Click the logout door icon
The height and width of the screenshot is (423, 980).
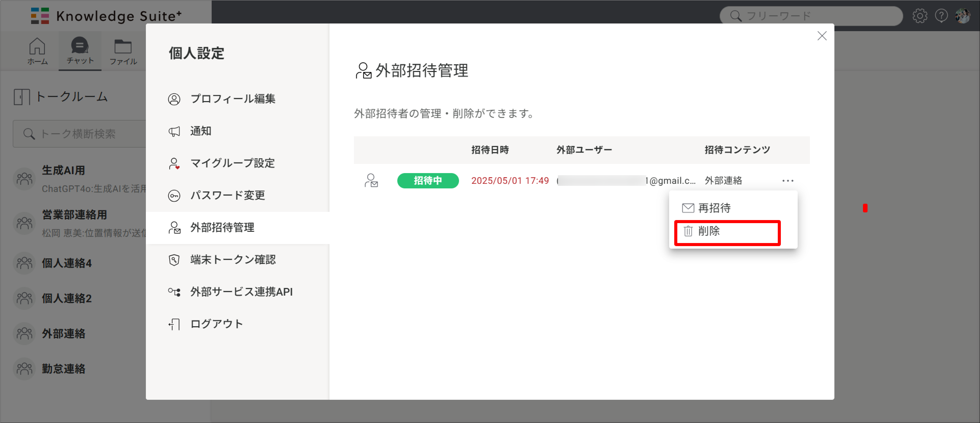tap(174, 324)
